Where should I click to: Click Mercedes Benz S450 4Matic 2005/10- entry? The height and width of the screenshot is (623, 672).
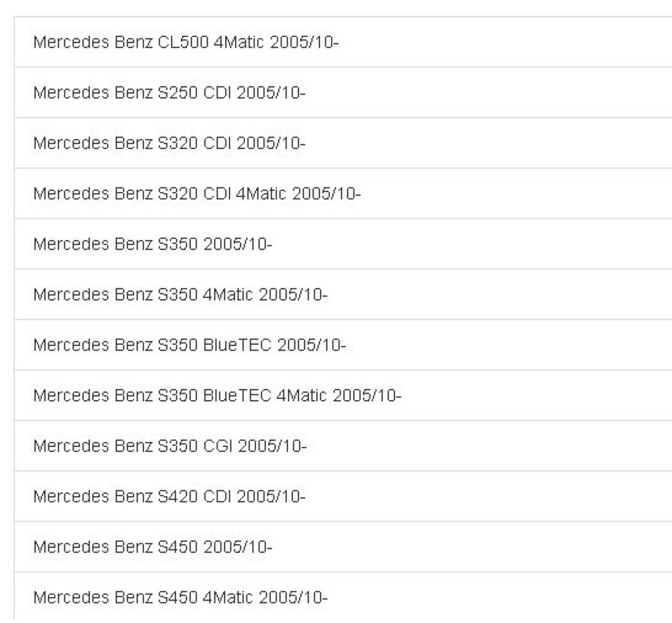click(x=343, y=596)
